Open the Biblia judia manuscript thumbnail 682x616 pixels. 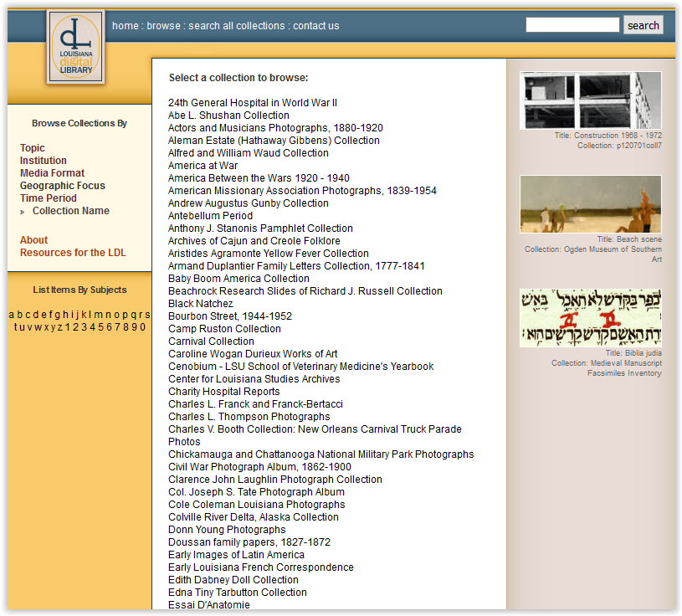pyautogui.click(x=591, y=318)
